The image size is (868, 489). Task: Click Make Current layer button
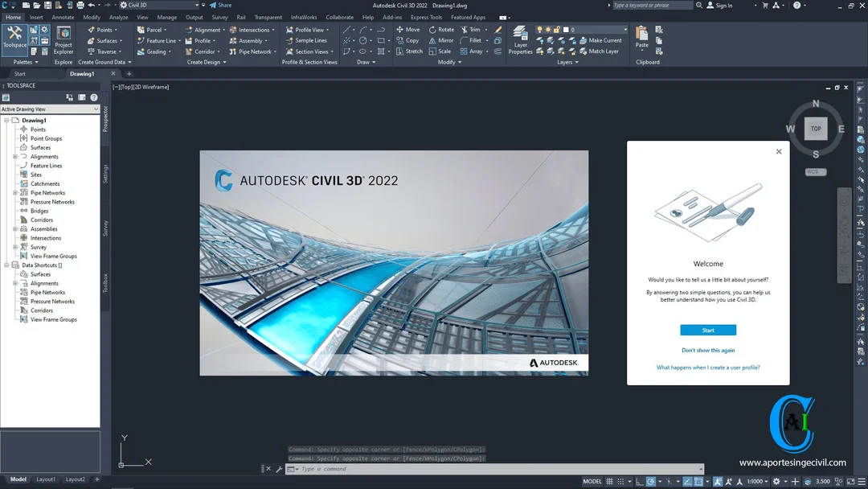[x=600, y=40]
